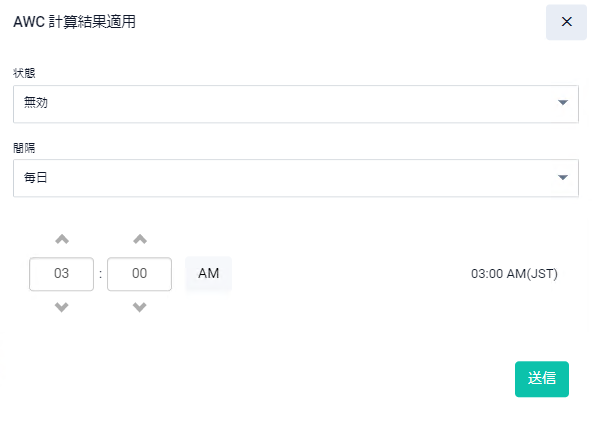Click the colon between hour and minute
Image resolution: width=592 pixels, height=436 pixels.
pyautogui.click(x=100, y=274)
